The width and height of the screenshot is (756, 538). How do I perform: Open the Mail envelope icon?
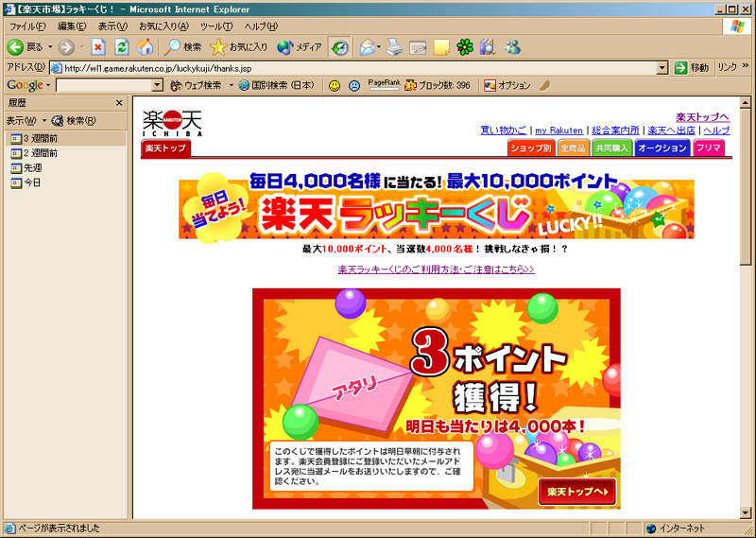[x=367, y=47]
